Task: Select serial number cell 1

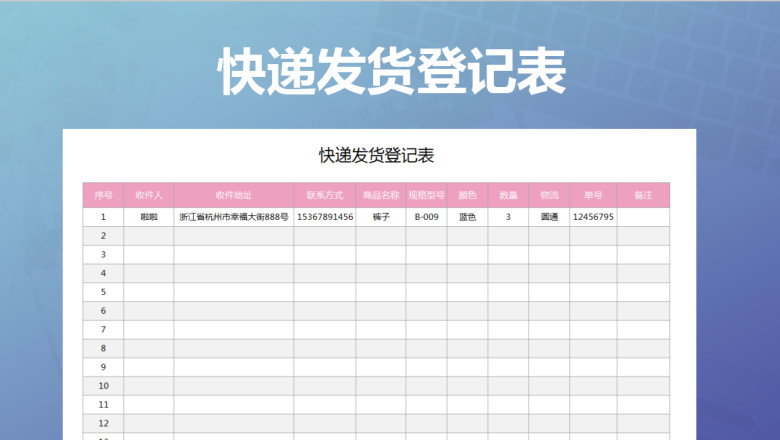Action: 103,217
